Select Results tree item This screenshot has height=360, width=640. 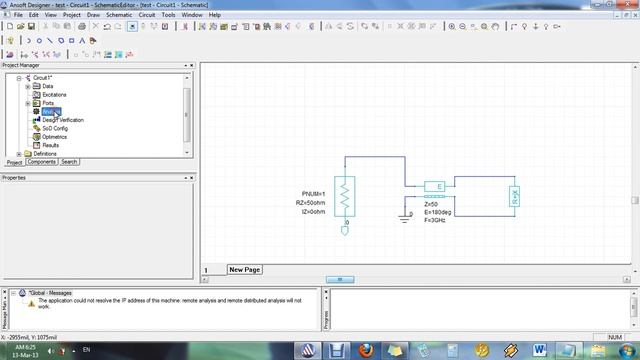point(51,145)
